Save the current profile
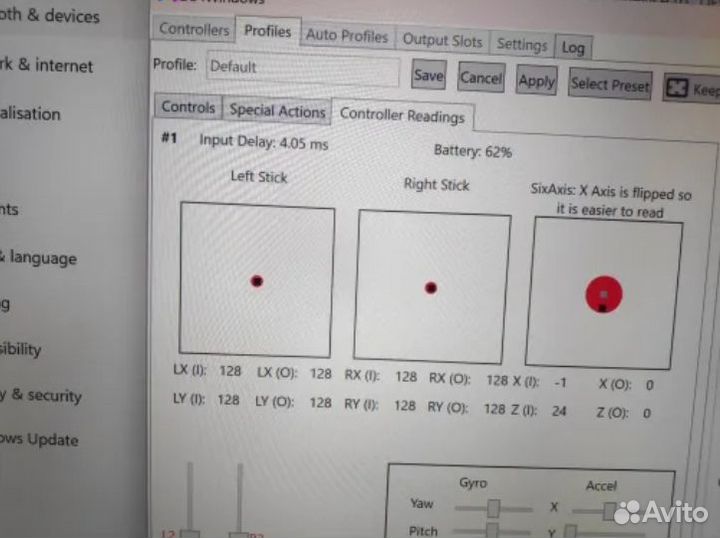 pyautogui.click(x=428, y=75)
